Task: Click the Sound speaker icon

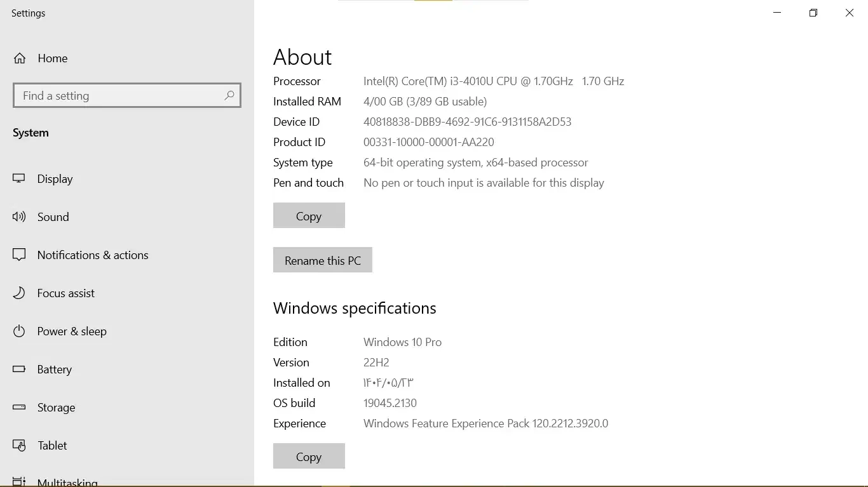Action: coord(19,217)
